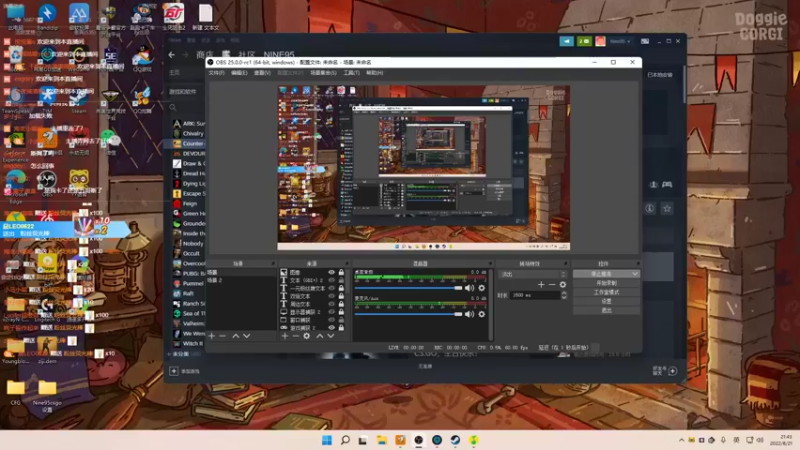Expand arrow on 停止推流 streaming button

(635, 274)
